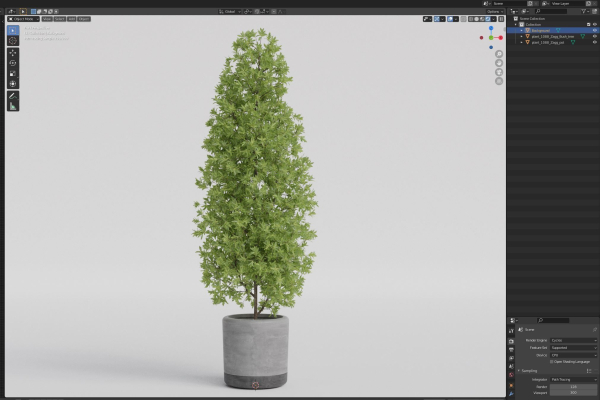Toggle visibility eye of Collection
Screen dimensions: 600x400
595,24
